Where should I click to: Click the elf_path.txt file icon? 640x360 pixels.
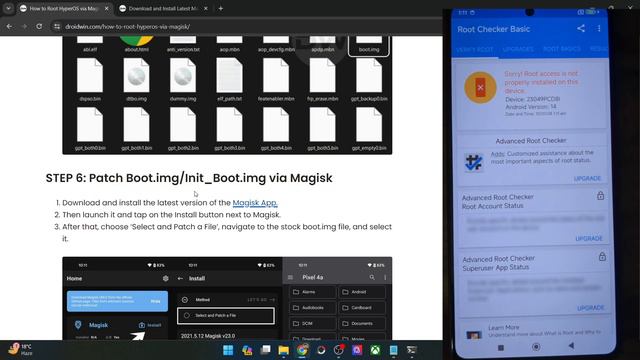click(229, 76)
